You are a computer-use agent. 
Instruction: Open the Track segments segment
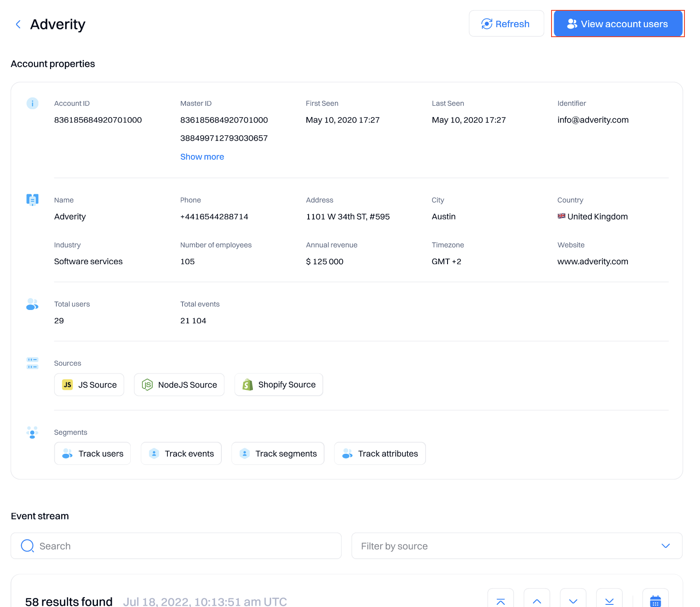[278, 453]
